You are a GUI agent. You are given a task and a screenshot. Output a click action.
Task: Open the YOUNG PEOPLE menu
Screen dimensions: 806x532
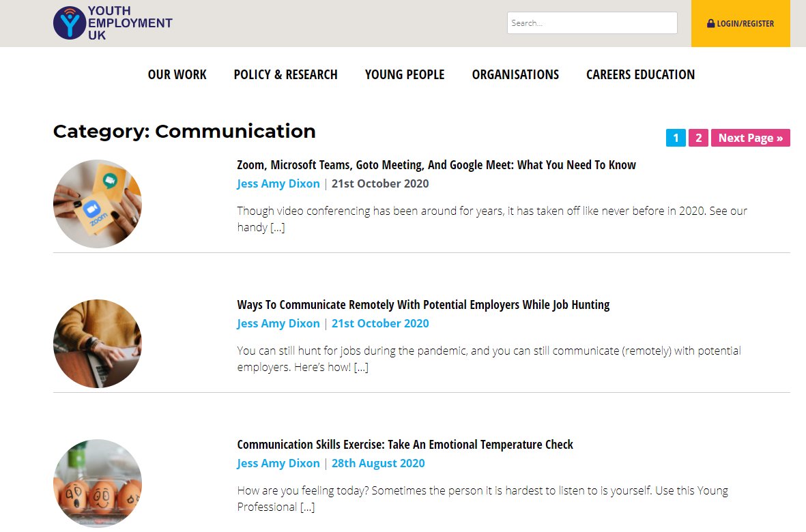coord(404,74)
